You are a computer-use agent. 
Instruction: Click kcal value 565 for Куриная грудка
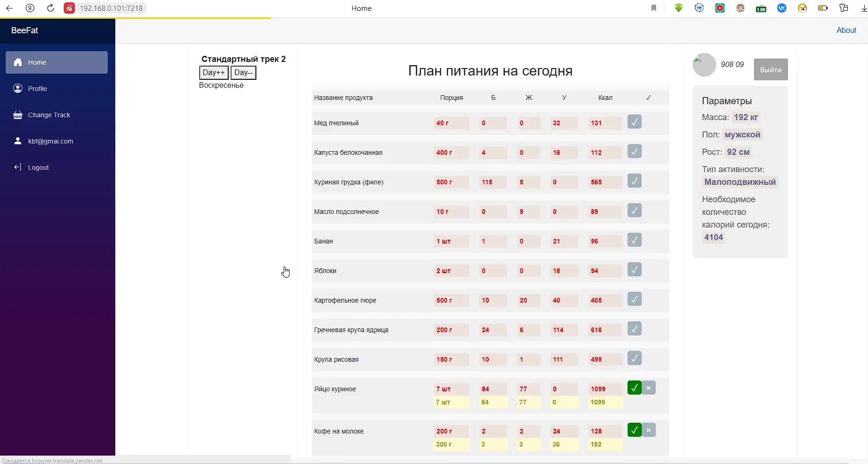605,182
